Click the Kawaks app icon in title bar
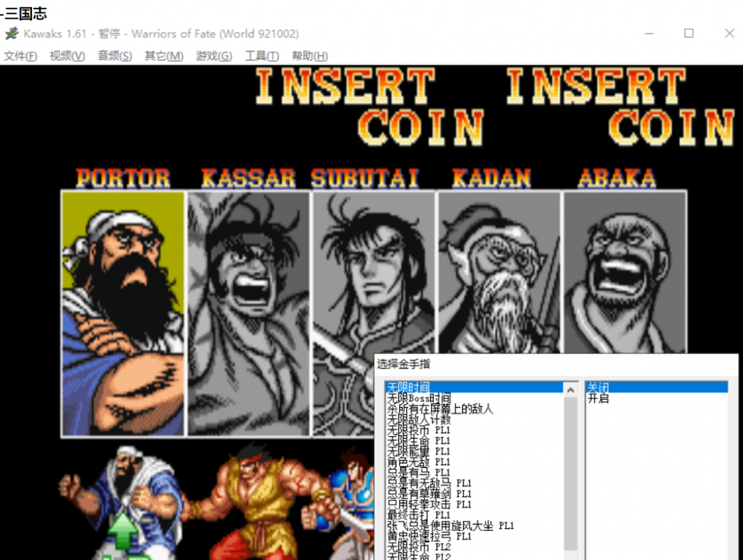Viewport: 743px width, 560px height. (12, 33)
